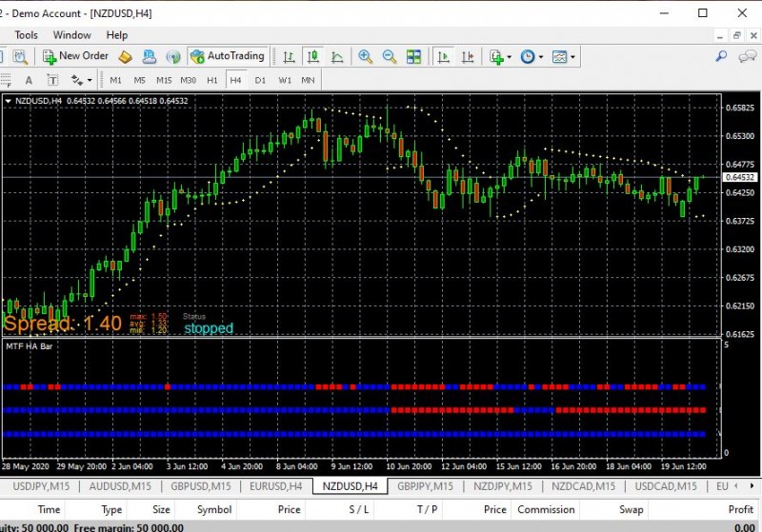The width and height of the screenshot is (762, 532).
Task: Switch to H1 timeframe
Action: tap(212, 80)
